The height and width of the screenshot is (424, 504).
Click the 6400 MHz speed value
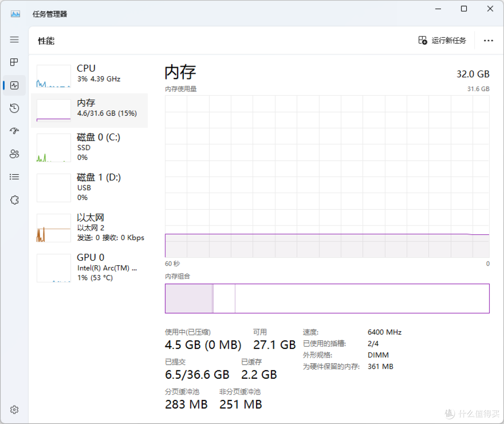(385, 332)
